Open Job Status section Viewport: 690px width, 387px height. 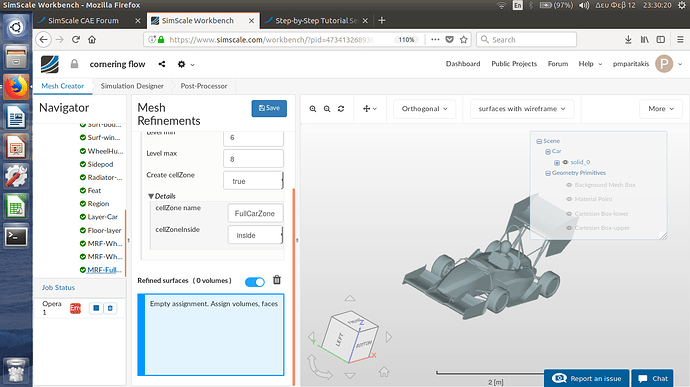coord(58,287)
